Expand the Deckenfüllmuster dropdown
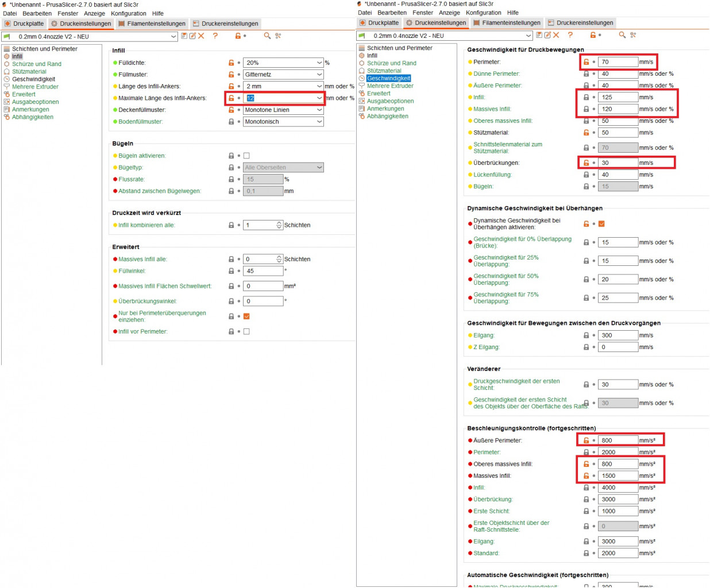Image resolution: width=710 pixels, height=588 pixels. [x=283, y=110]
